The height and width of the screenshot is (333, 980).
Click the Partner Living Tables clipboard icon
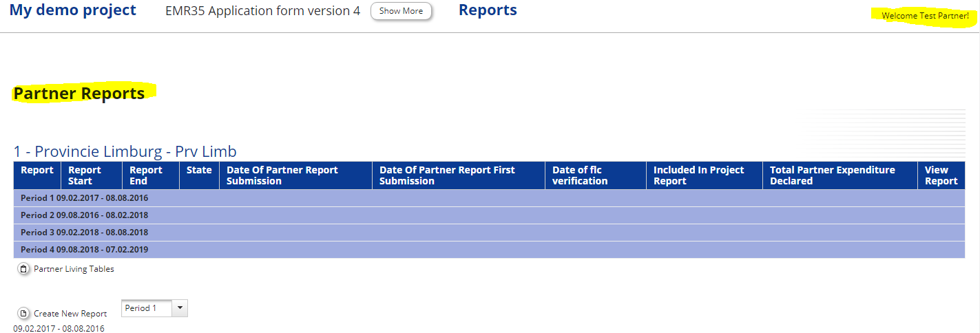tap(23, 269)
